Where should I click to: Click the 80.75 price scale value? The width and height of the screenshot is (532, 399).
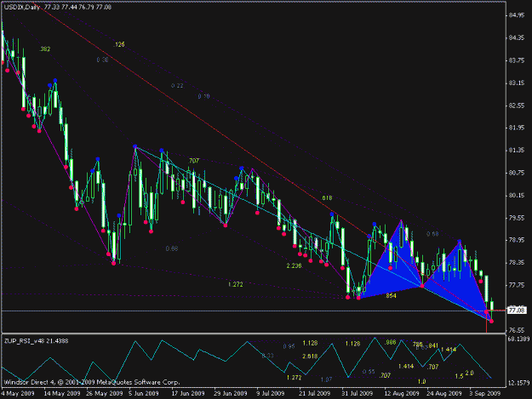(517, 173)
